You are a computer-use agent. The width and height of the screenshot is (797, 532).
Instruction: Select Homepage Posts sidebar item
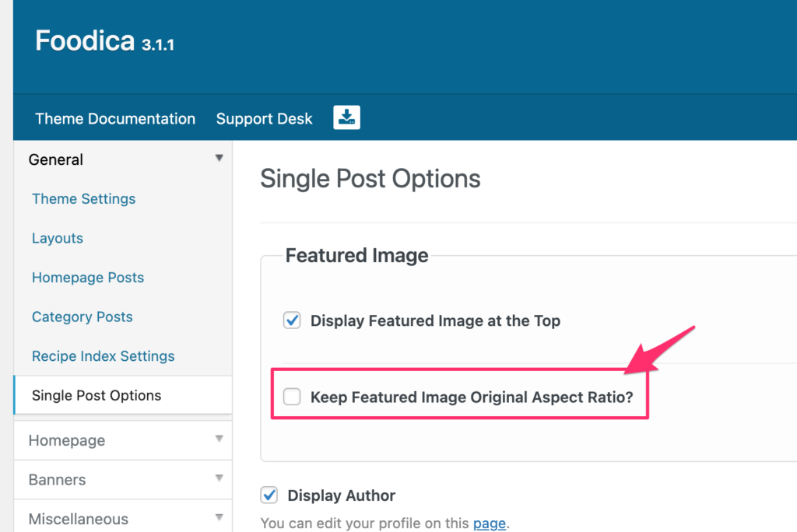point(88,278)
